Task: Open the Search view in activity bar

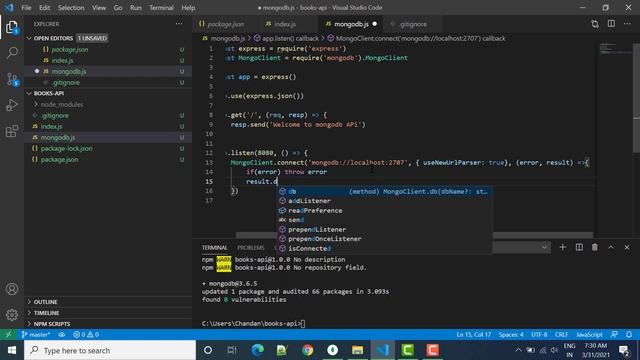Action: tap(12, 53)
